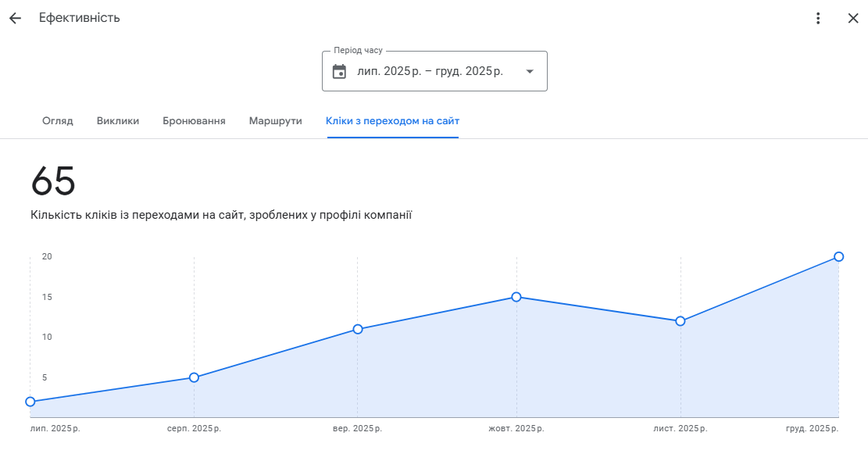
Task: Click the back arrow icon
Action: point(15,18)
